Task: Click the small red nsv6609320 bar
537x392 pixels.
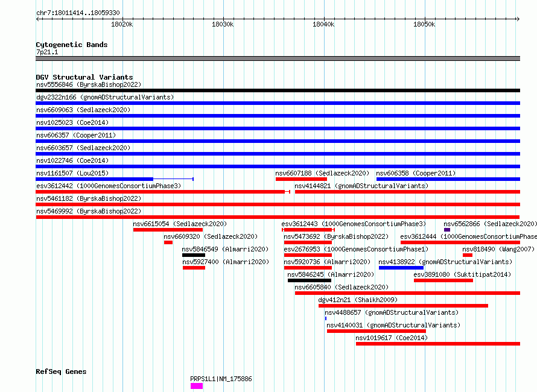Action: tap(168, 242)
